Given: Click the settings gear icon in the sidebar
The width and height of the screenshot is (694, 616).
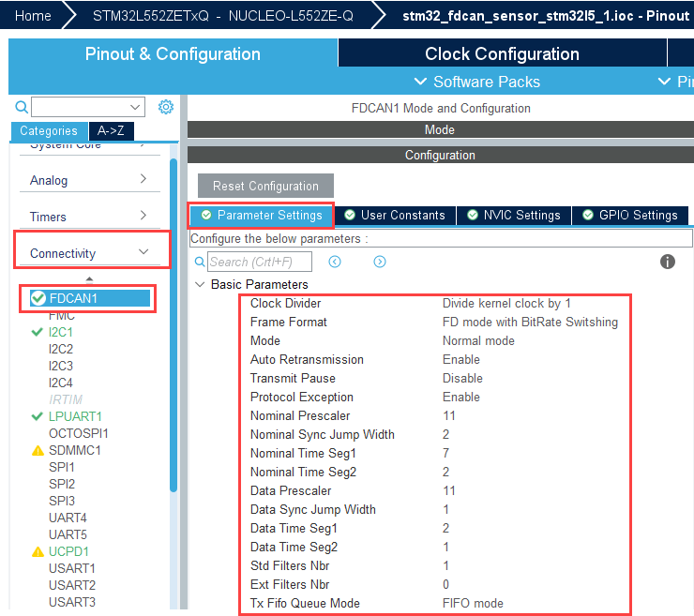Looking at the screenshot, I should (x=166, y=107).
